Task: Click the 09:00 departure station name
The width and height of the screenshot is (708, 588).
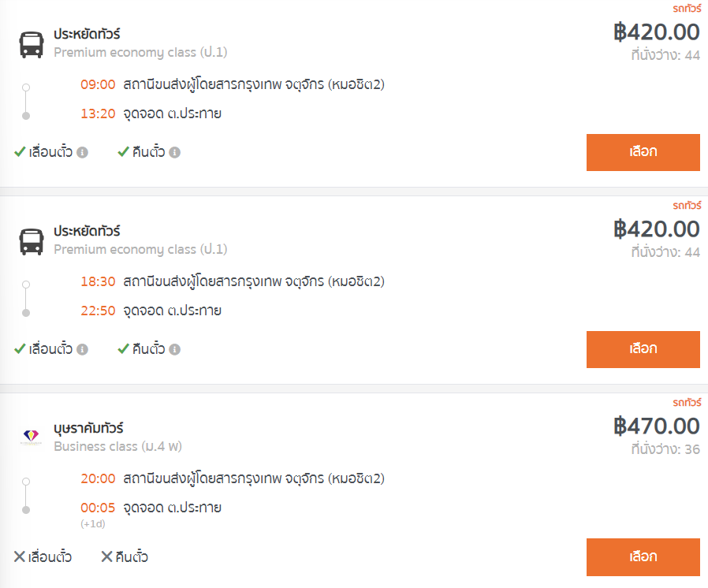Action: [254, 85]
